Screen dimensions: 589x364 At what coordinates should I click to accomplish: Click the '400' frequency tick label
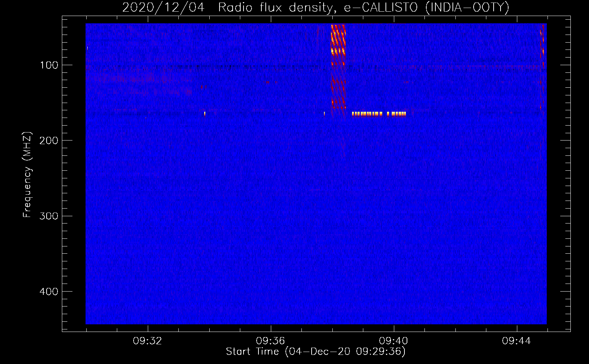49,292
